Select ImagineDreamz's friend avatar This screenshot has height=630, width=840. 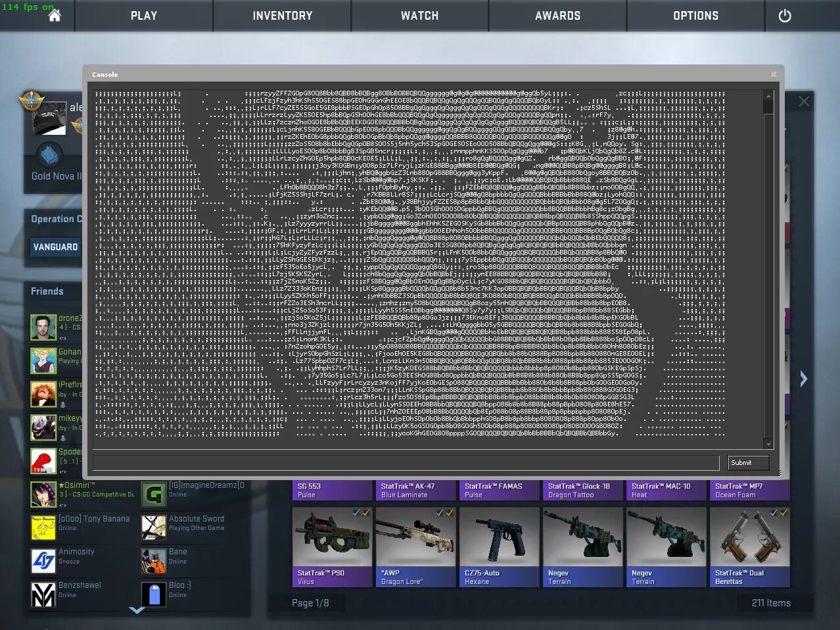(x=154, y=495)
